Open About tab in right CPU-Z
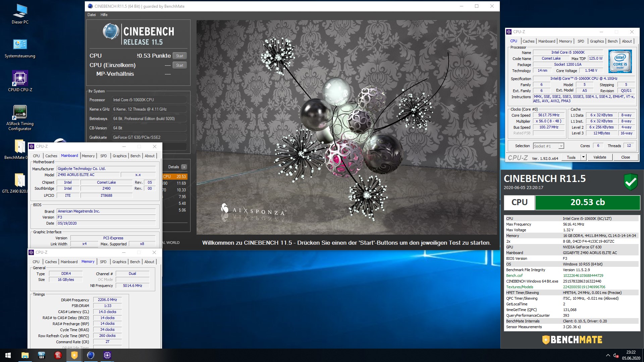 click(x=627, y=41)
